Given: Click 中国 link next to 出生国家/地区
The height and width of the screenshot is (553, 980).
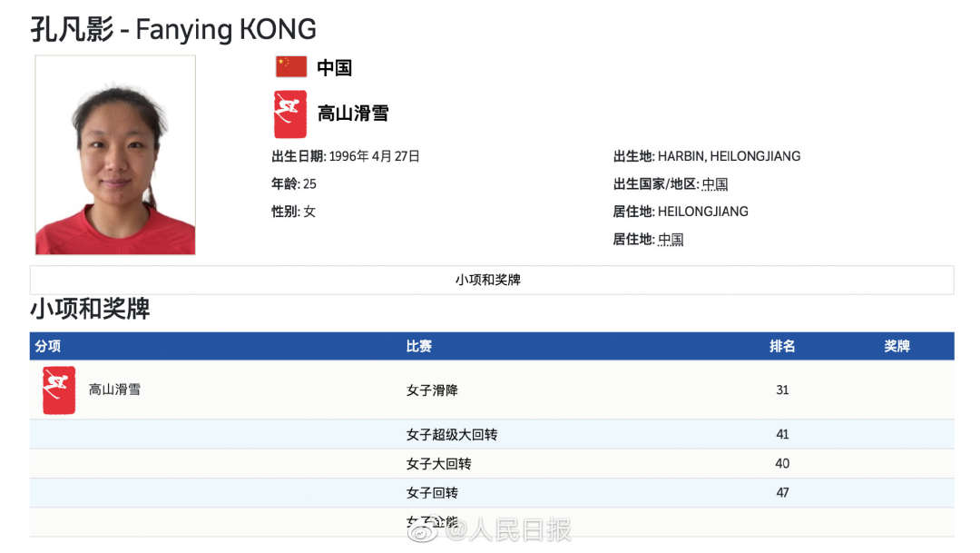Looking at the screenshot, I should pyautogui.click(x=715, y=184).
